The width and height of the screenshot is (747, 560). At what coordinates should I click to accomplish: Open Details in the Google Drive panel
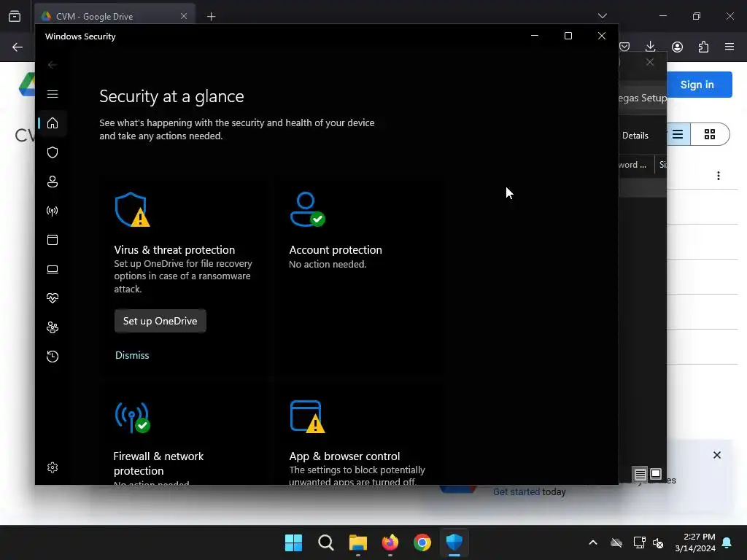(x=635, y=136)
